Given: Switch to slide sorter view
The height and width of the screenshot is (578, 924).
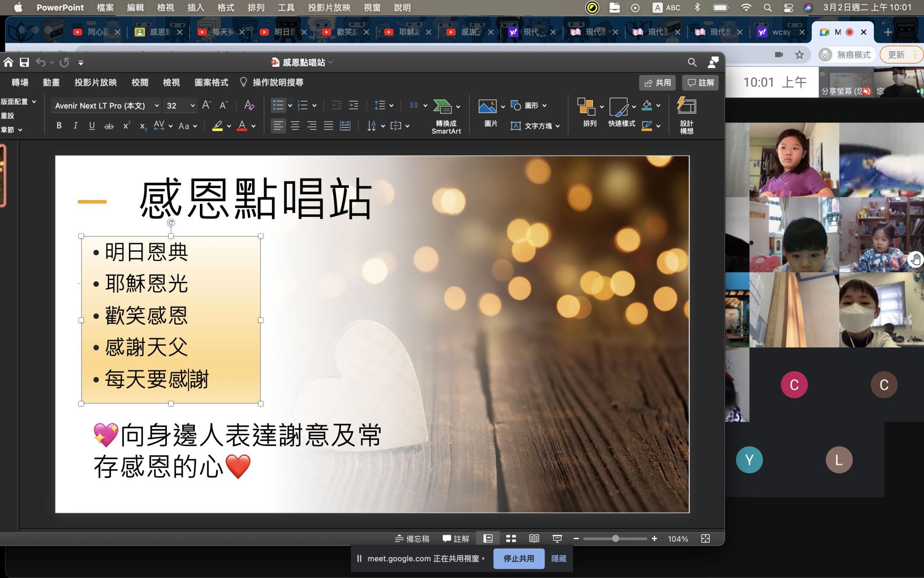Looking at the screenshot, I should [x=511, y=538].
